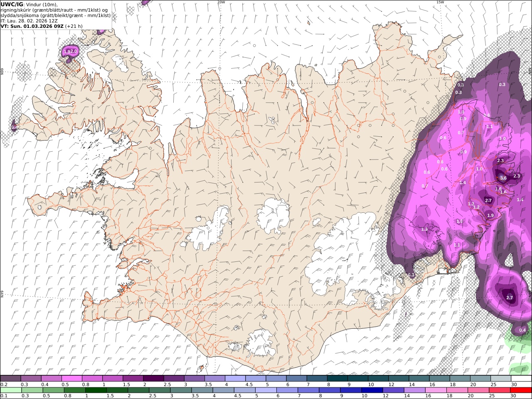532x399 pixels.
Task: Click the lower legend pale green swatch at 0.1
Action: tap(11, 390)
